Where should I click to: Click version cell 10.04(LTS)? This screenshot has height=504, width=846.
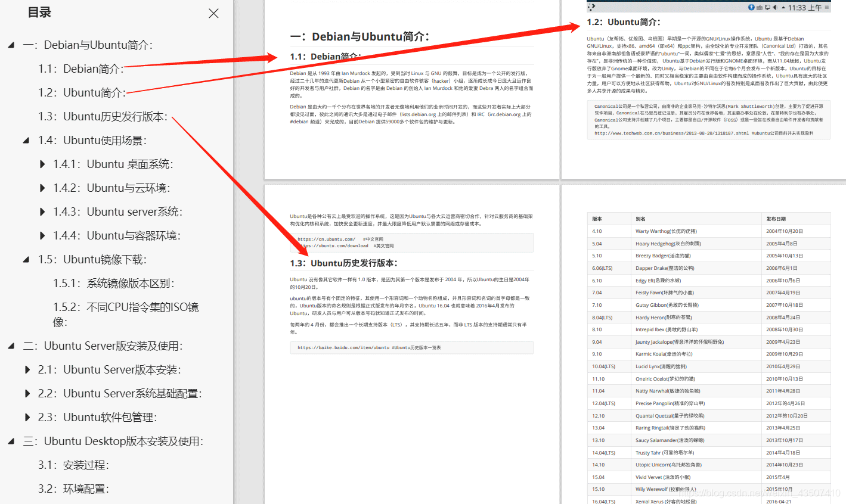pos(603,366)
